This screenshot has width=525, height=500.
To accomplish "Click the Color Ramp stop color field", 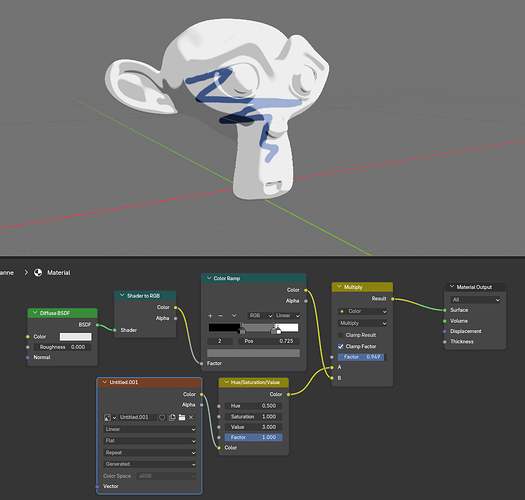I will pyautogui.click(x=253, y=353).
